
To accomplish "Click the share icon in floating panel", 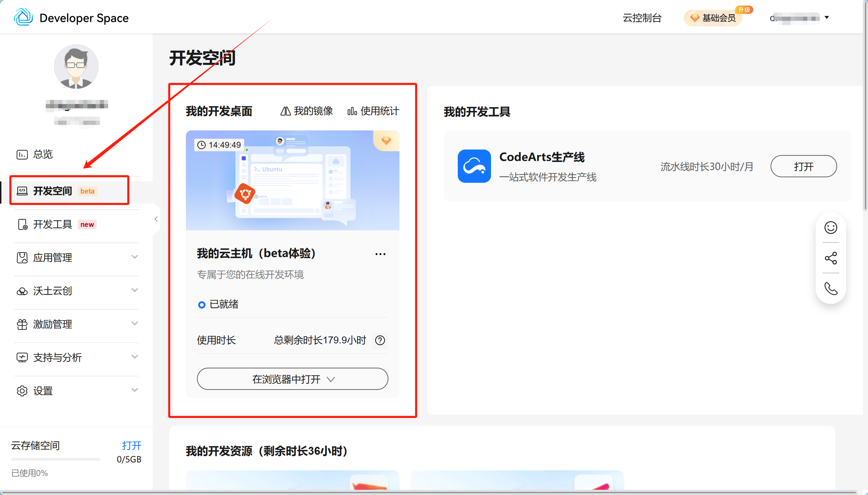I will point(831,258).
